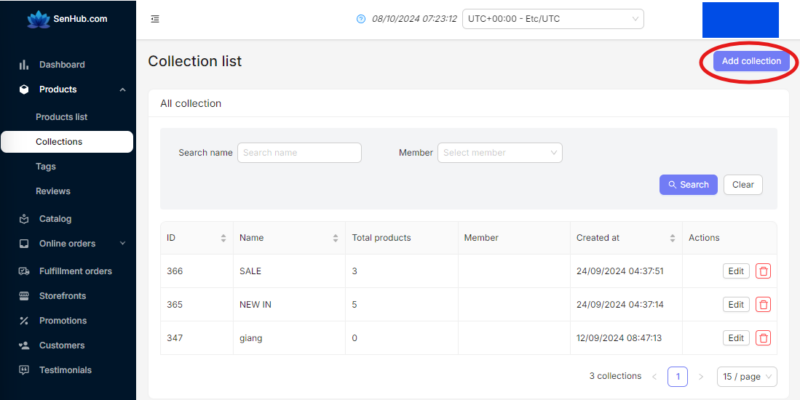The width and height of the screenshot is (800, 400).
Task: Collapse the Products menu chevron
Action: tap(122, 90)
